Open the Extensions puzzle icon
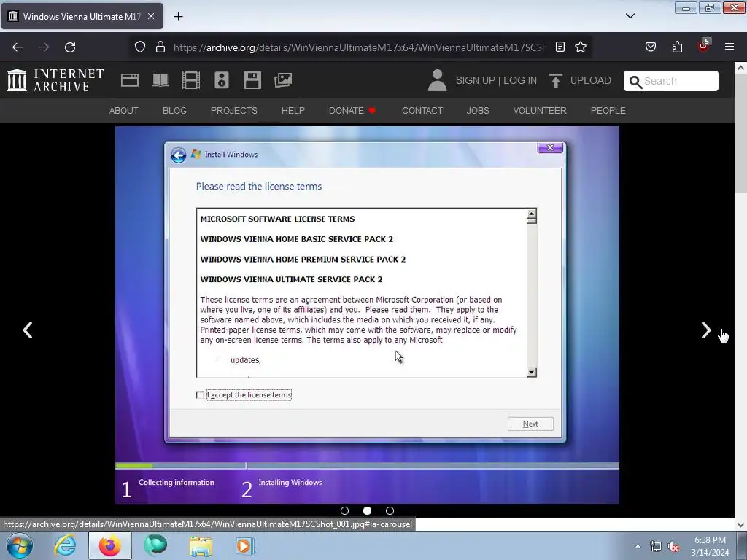Viewport: 747px width, 560px height. click(677, 47)
